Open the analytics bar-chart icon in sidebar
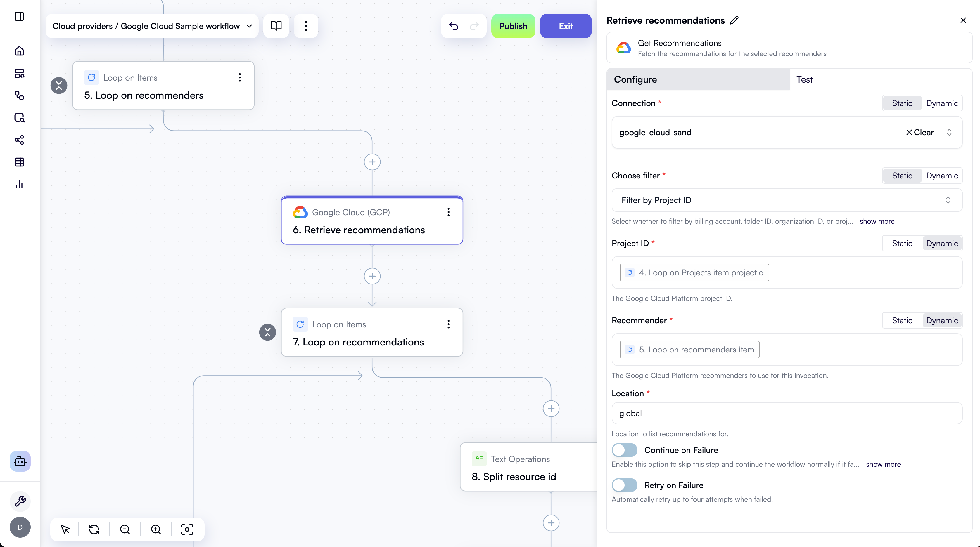980x547 pixels. [x=20, y=185]
